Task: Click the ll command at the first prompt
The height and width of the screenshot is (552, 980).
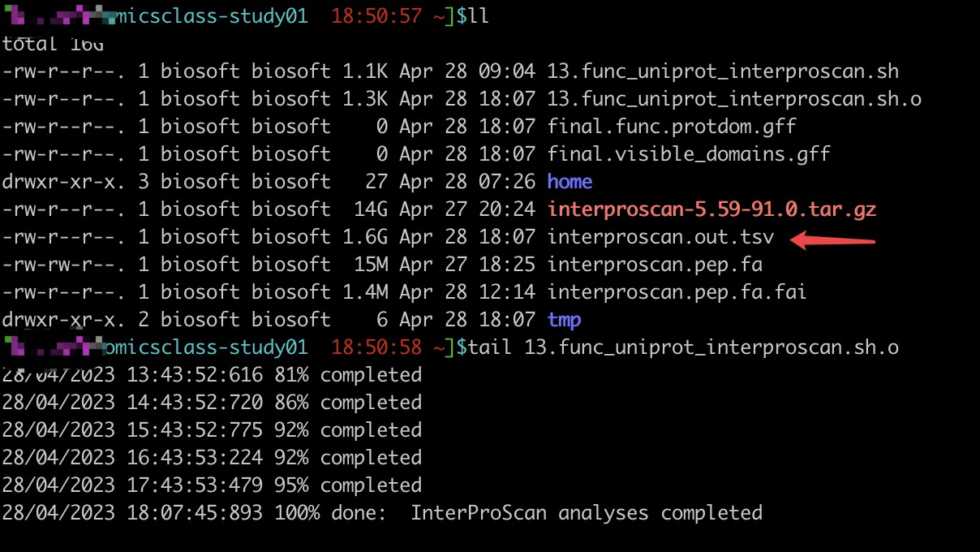Action: [479, 16]
